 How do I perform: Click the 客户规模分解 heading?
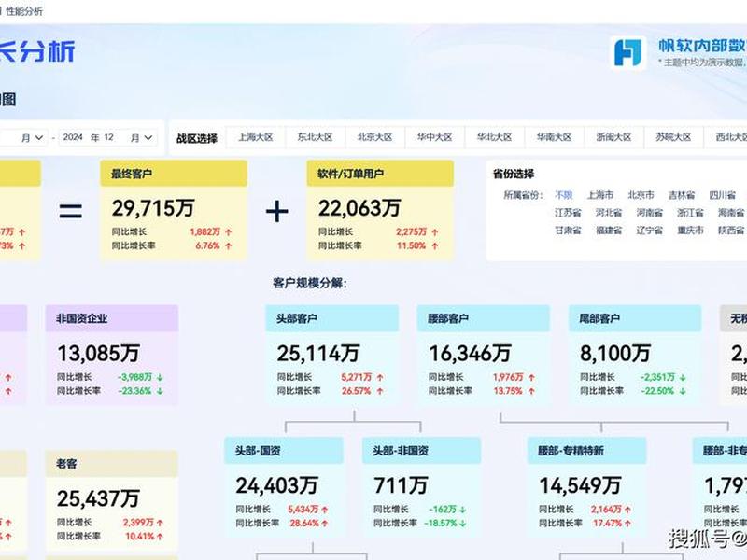click(x=310, y=283)
